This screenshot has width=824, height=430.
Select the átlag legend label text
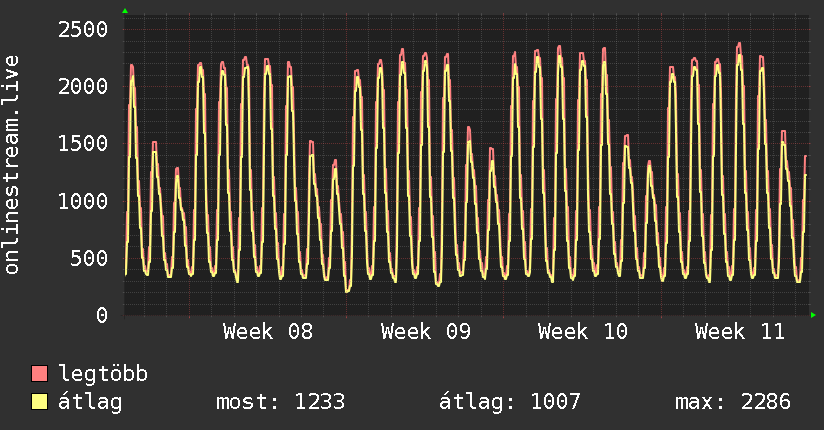coord(91,402)
